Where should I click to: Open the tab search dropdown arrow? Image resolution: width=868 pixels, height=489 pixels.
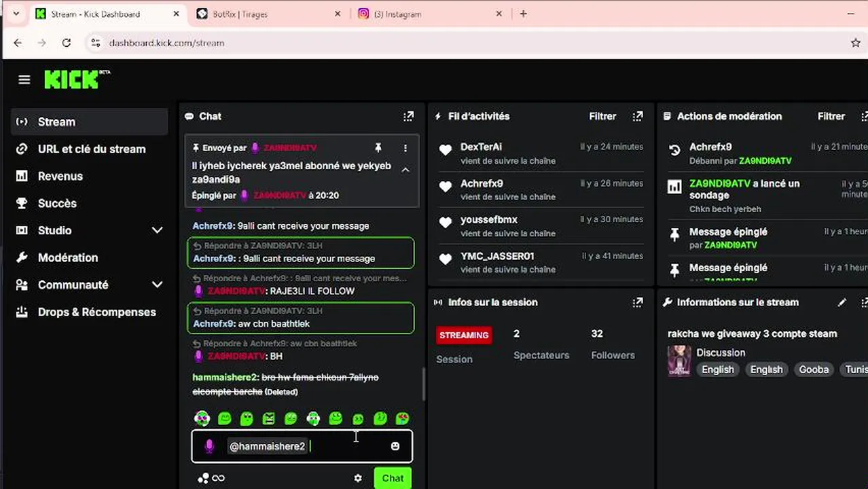point(16,14)
